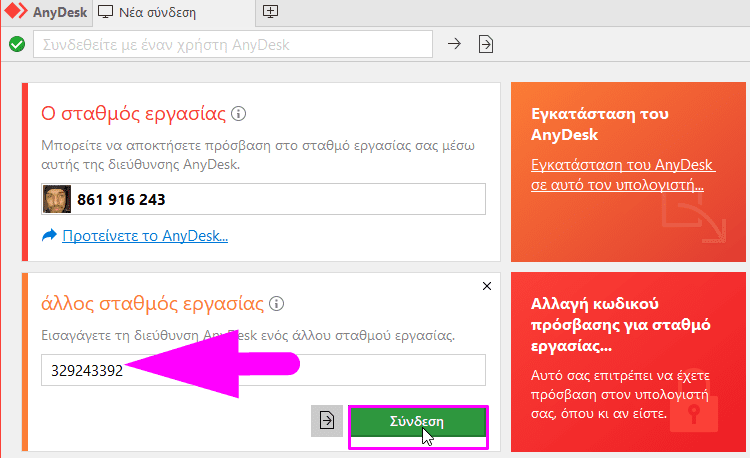The height and width of the screenshot is (458, 750).
Task: Click the user avatar thumbnail beside 861 916 243
Action: 56,199
